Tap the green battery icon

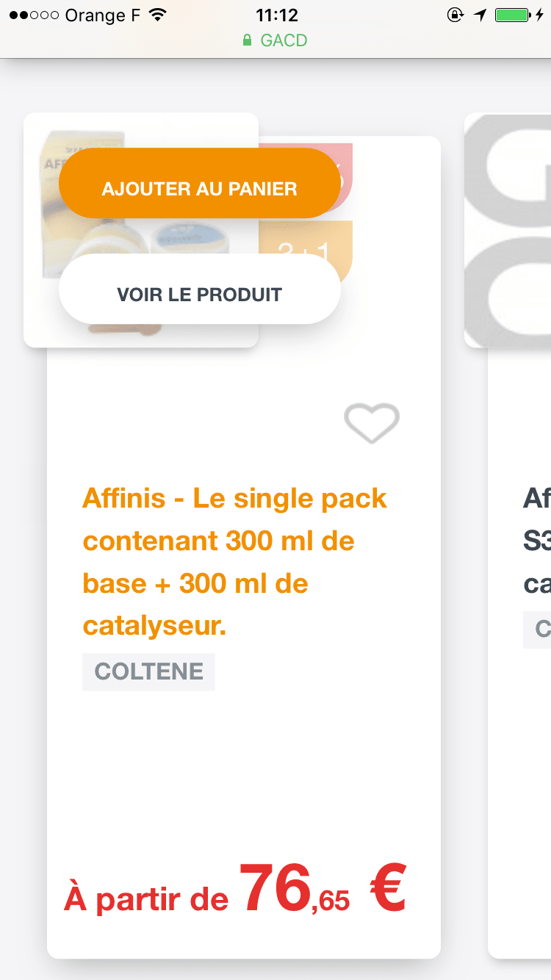512,15
